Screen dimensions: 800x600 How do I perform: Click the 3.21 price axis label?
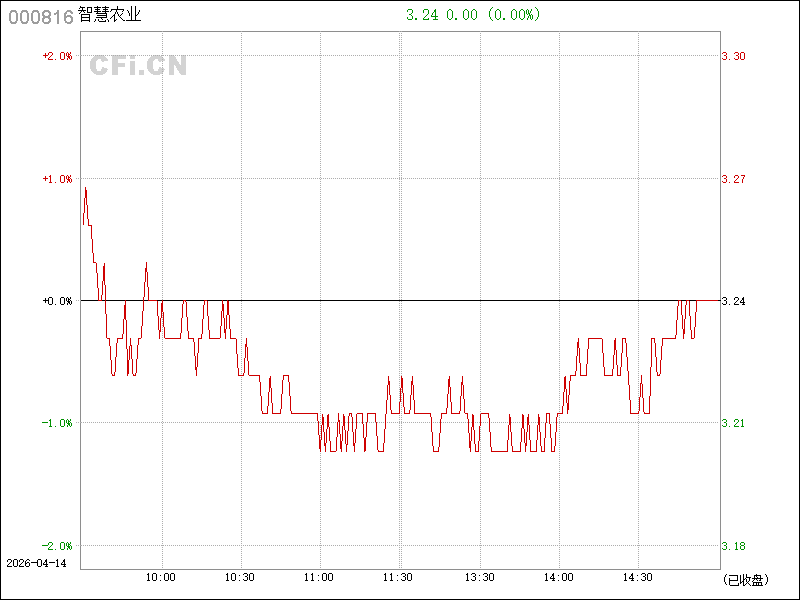[x=734, y=423]
